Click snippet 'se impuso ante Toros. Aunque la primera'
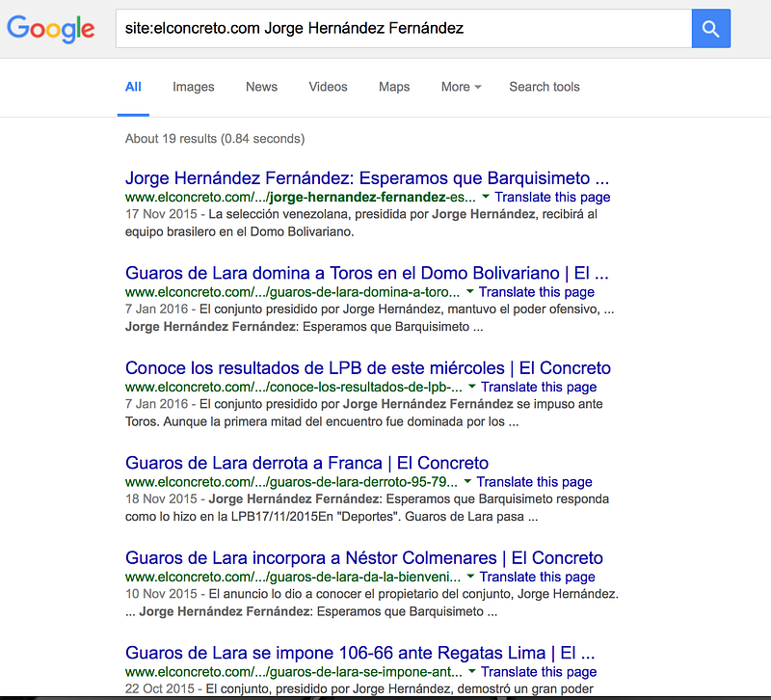 364,413
